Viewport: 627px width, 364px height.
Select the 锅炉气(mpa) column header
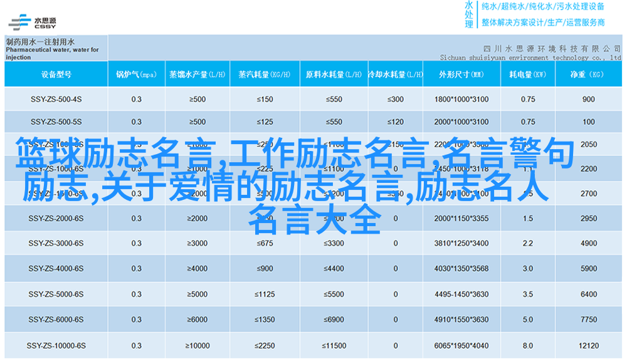point(136,75)
